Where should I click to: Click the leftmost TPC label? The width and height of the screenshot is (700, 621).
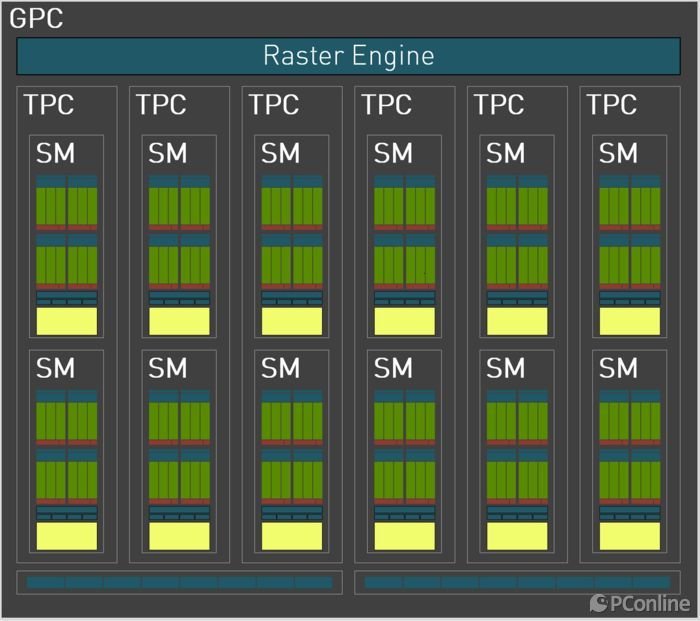click(x=49, y=104)
